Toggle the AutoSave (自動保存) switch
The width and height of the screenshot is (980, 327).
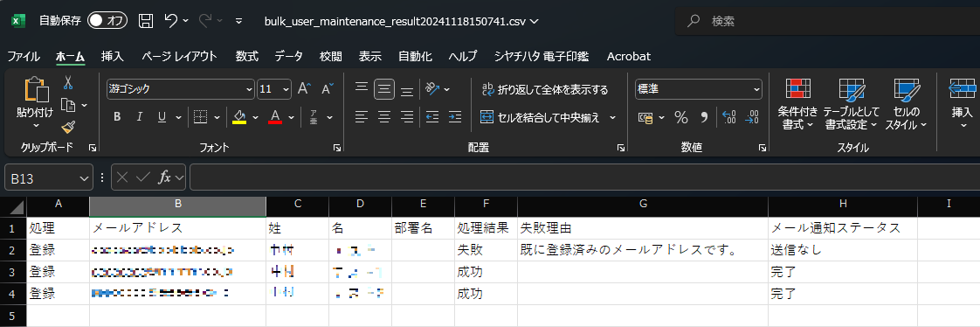[x=107, y=21]
